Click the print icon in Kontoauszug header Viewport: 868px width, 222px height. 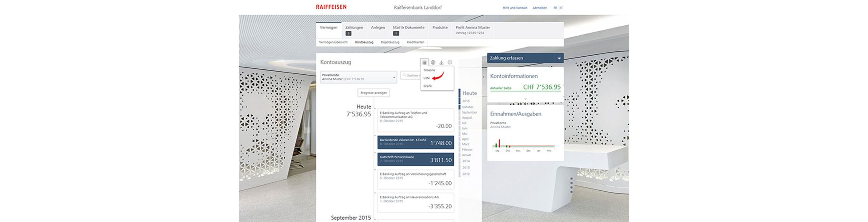433,63
